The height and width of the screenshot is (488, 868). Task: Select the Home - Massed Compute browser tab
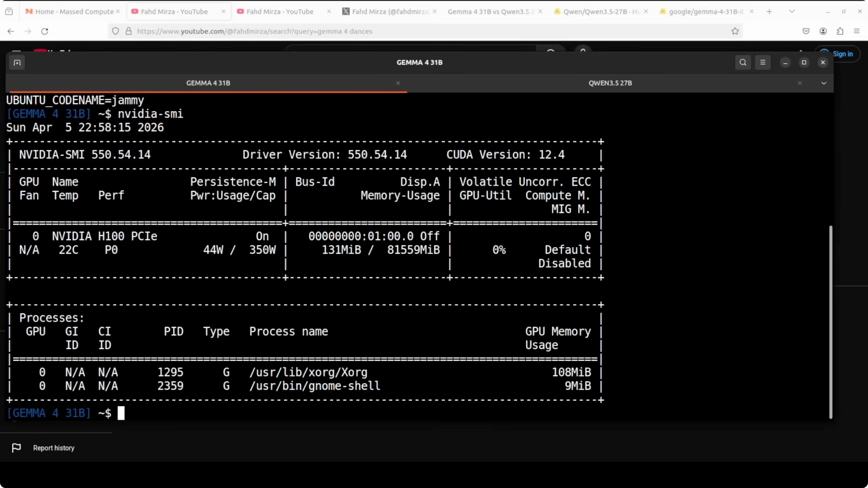pyautogui.click(x=74, y=12)
